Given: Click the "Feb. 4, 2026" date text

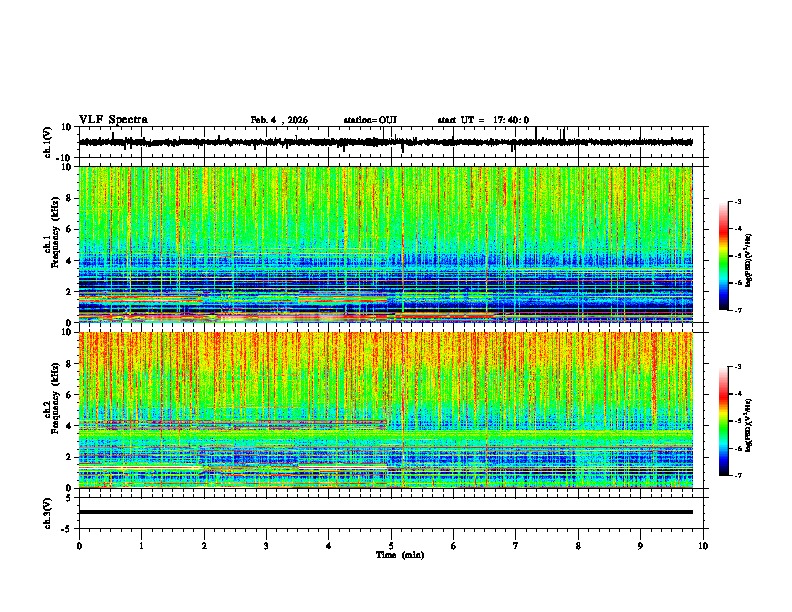Looking at the screenshot, I should pos(279,120).
